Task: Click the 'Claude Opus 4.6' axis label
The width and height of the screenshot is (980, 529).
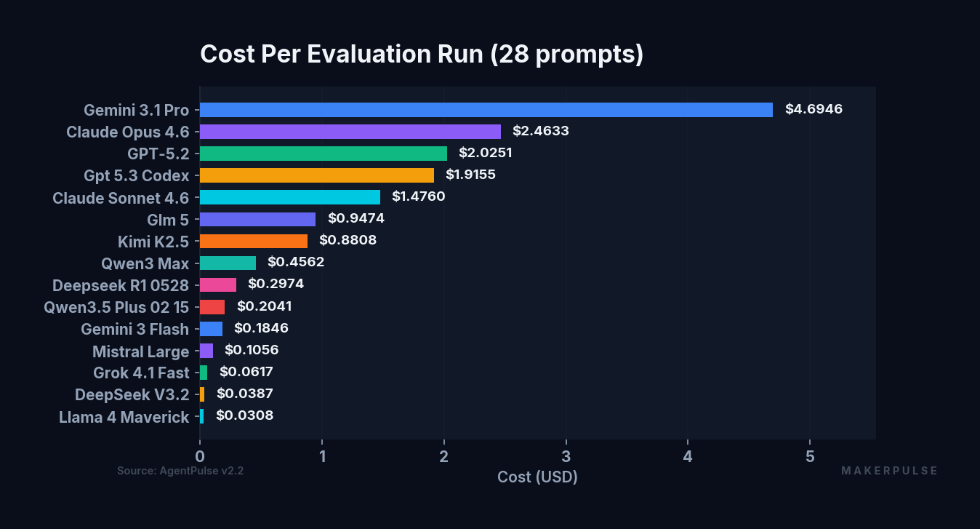Action: [127, 132]
